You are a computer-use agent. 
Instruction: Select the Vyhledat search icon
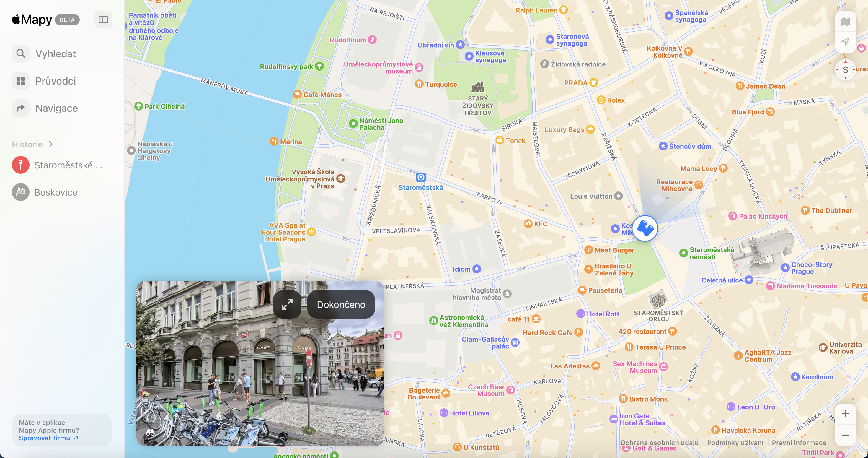pyautogui.click(x=21, y=53)
